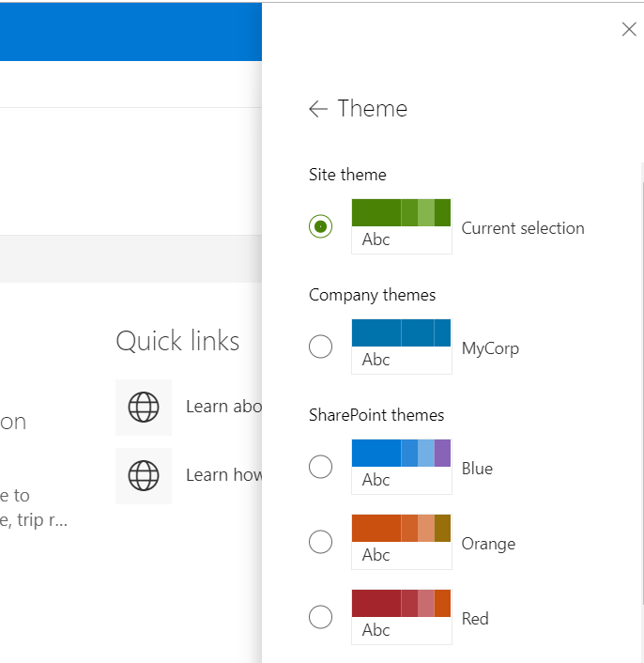Click the Quick links heading
Viewport: 644px width, 663px height.
[177, 341]
